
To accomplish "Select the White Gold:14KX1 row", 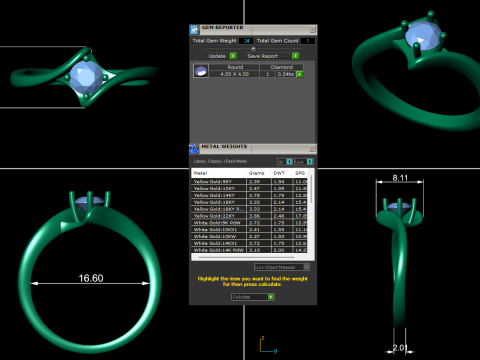I will [249, 243].
